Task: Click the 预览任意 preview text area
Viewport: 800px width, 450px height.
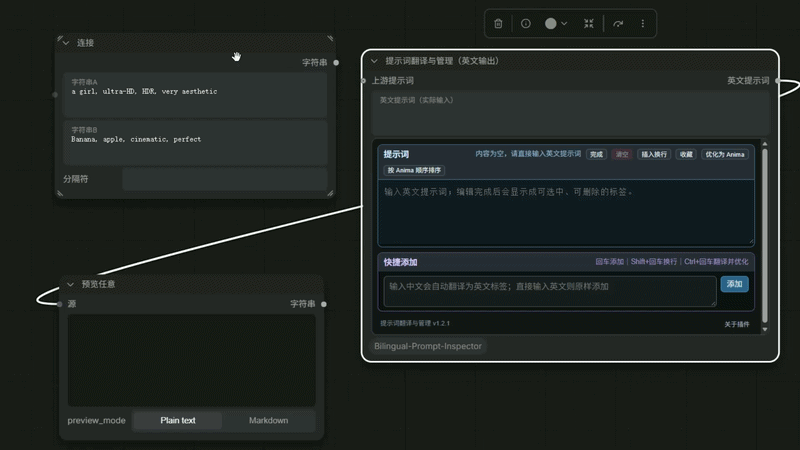Action: pyautogui.click(x=191, y=360)
